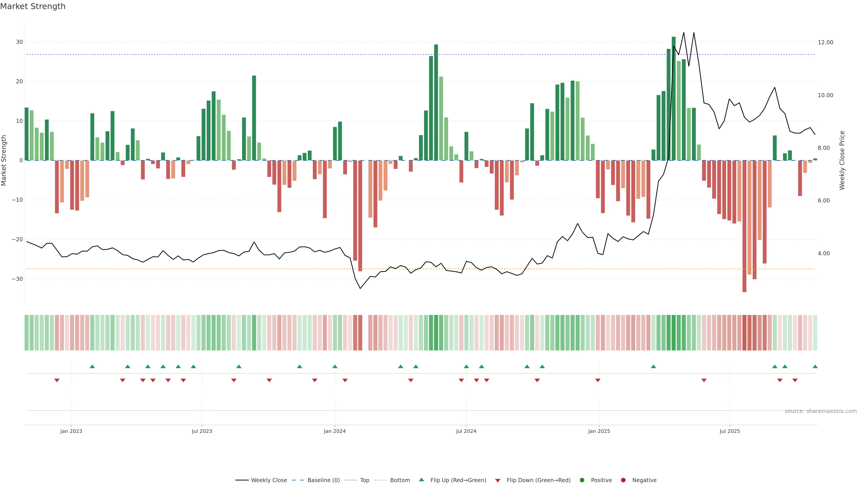Click the dark red Negative circle legend icon
This screenshot has width=868, height=488.
click(x=623, y=480)
